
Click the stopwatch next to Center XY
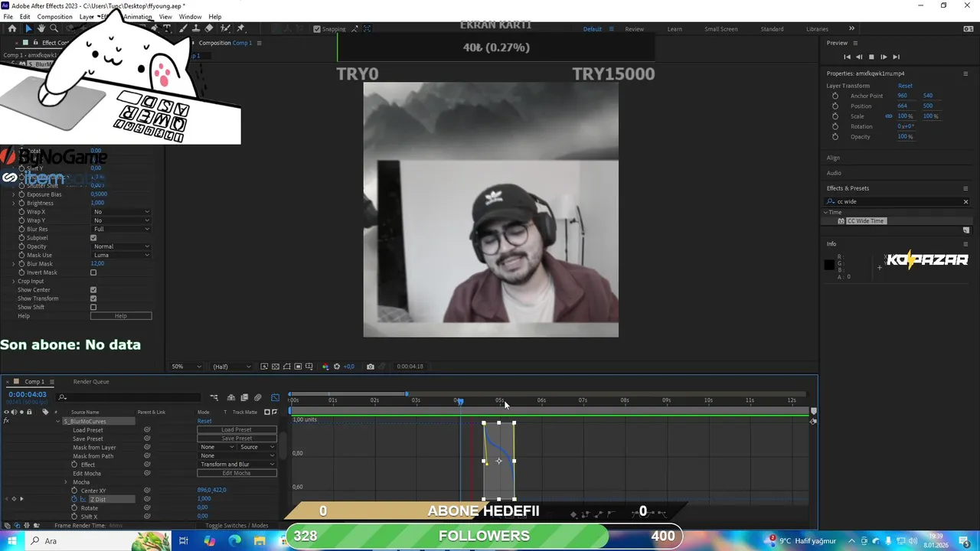point(74,491)
